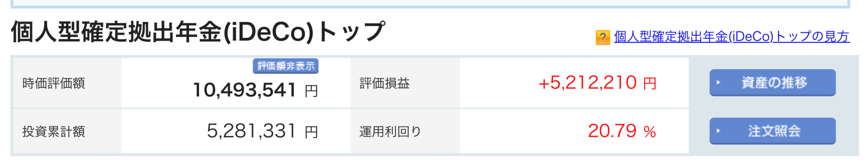This screenshot has height=164, width=868.
Task: Toggle the 評価額非表示 button
Action: coord(285,66)
